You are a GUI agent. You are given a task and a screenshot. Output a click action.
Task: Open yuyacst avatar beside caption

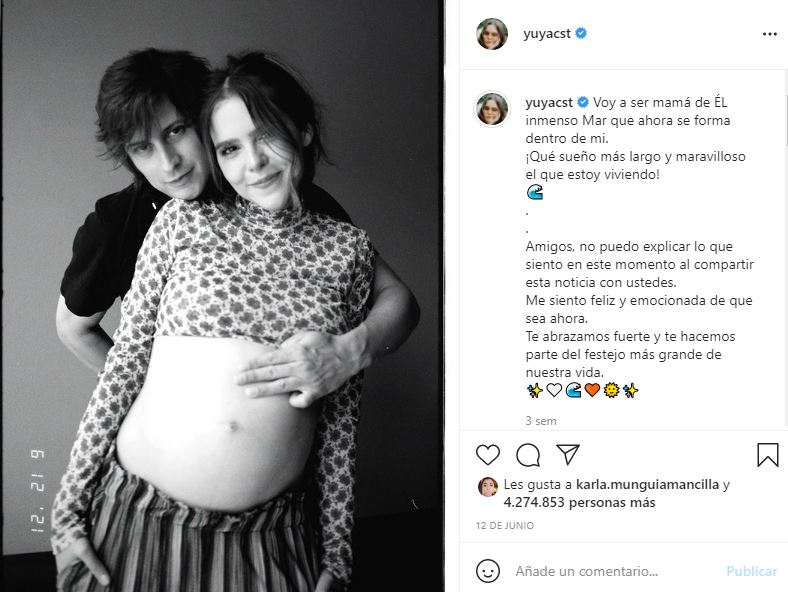492,109
